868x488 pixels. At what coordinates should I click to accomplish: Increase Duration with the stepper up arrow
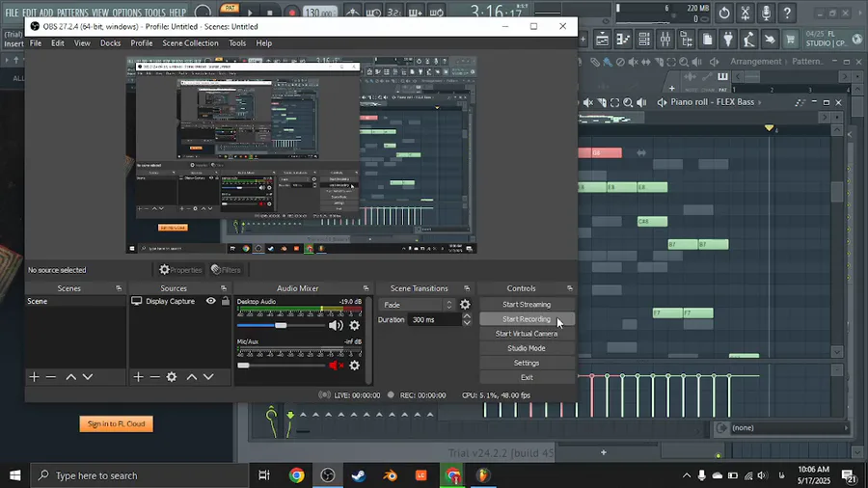tap(467, 316)
